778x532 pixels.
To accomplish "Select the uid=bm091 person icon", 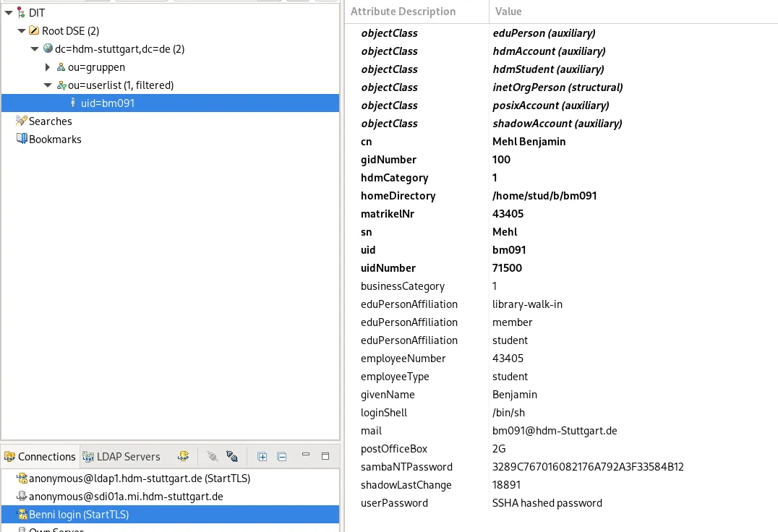I will [x=72, y=103].
